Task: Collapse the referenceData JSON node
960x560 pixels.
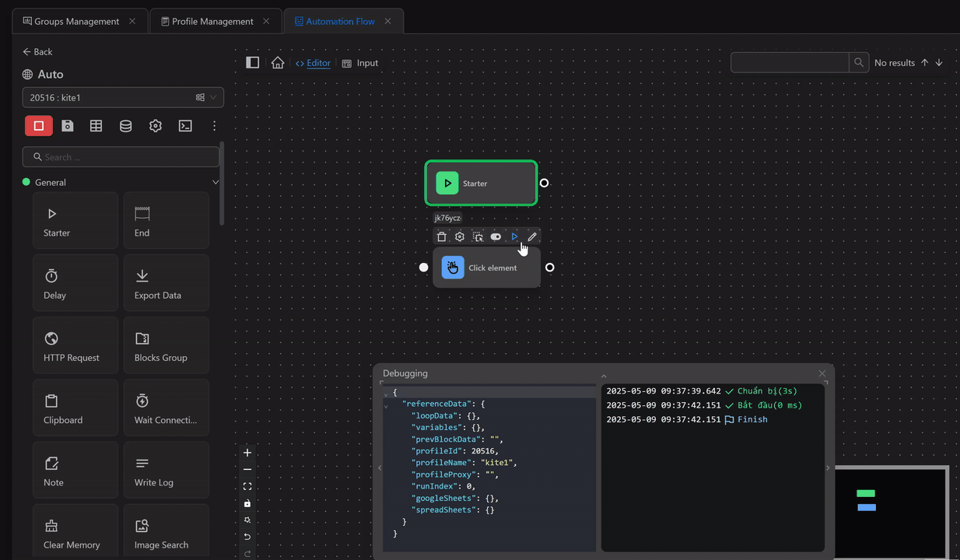Action: click(387, 405)
